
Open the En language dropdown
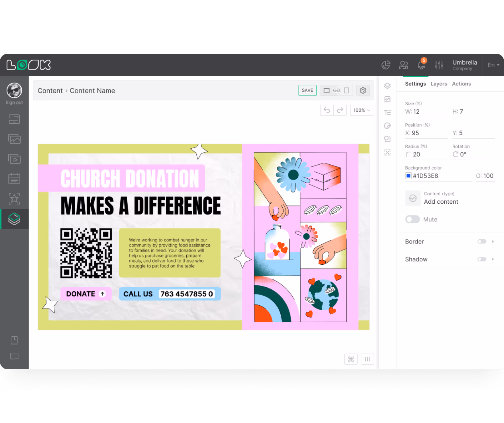coord(493,65)
